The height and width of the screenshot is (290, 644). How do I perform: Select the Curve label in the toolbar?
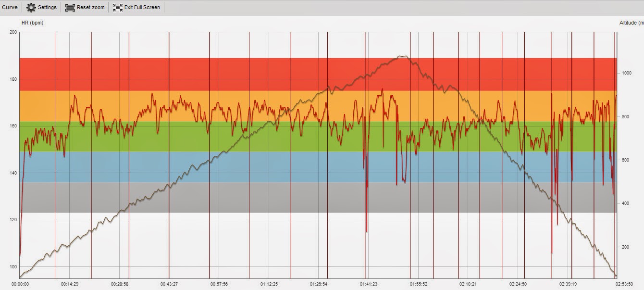(x=10, y=8)
